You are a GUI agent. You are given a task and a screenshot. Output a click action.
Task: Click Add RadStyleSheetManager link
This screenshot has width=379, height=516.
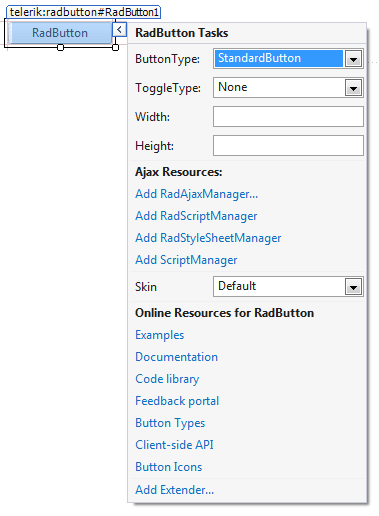click(208, 238)
